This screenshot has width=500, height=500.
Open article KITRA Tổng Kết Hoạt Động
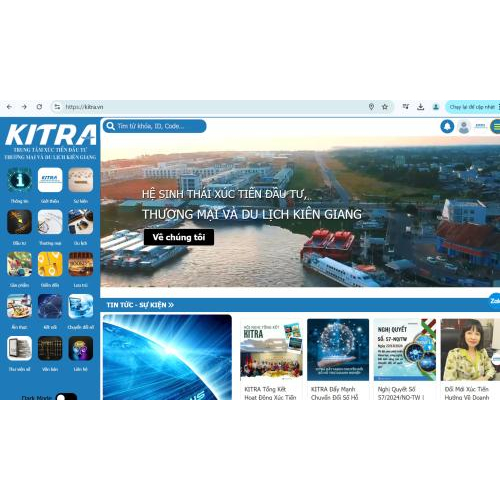tap(270, 393)
